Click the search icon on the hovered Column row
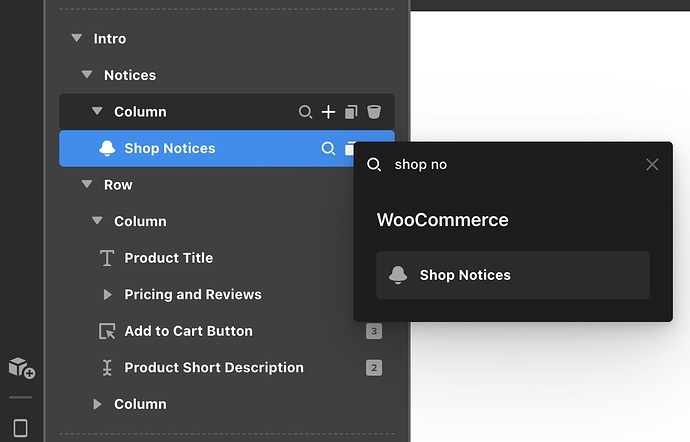 (x=306, y=112)
